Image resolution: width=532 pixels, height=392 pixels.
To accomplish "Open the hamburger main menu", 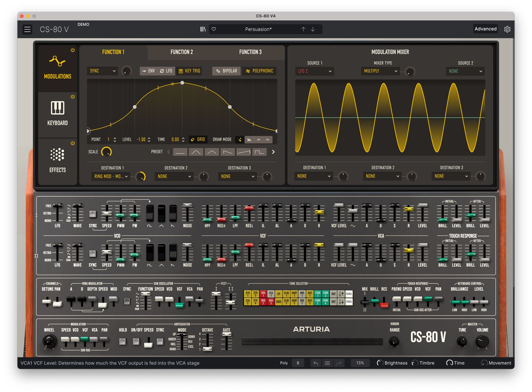I will pyautogui.click(x=27, y=29).
